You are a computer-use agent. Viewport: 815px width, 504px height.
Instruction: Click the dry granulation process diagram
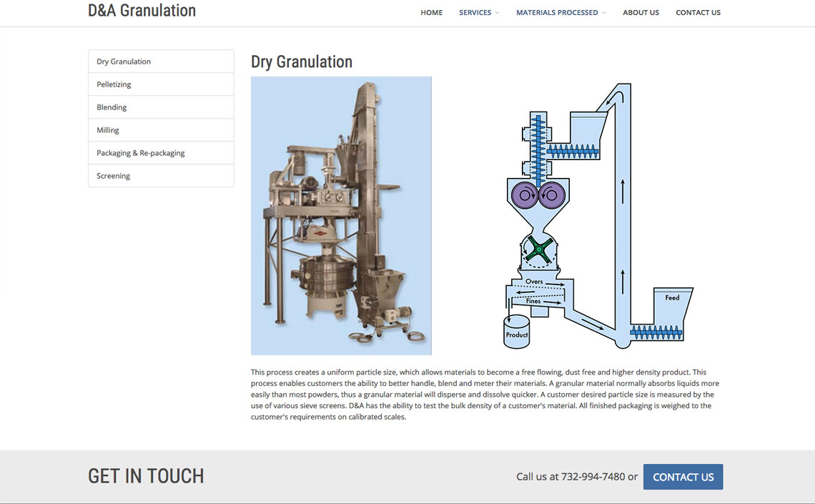[x=599, y=216]
